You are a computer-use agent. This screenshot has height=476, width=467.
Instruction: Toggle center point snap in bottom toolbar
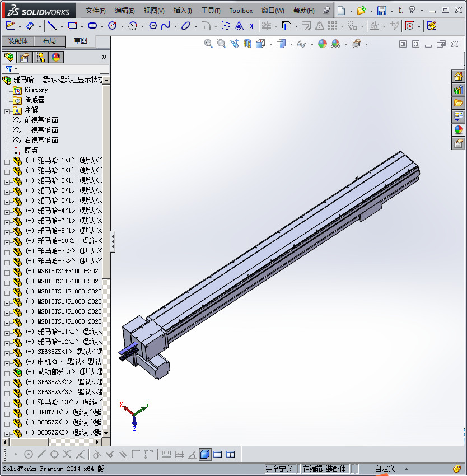tap(28, 454)
